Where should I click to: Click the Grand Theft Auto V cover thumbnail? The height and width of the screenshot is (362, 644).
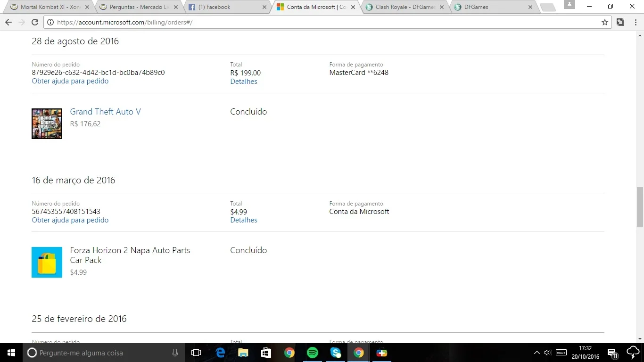47,123
